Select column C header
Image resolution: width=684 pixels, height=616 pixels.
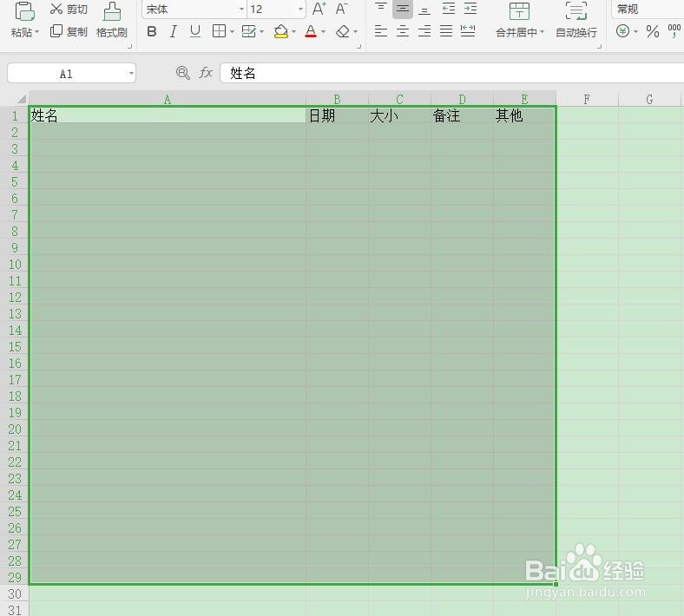click(x=399, y=99)
